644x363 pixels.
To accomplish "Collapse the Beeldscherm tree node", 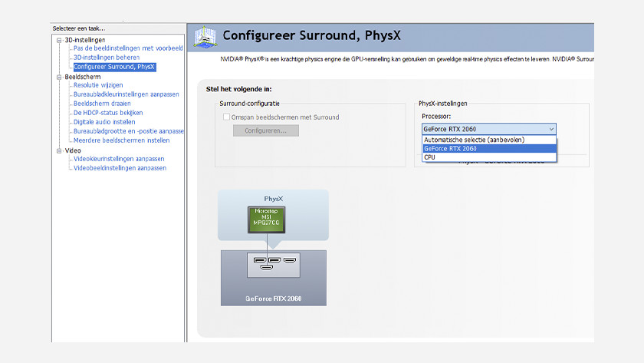I will coord(58,77).
